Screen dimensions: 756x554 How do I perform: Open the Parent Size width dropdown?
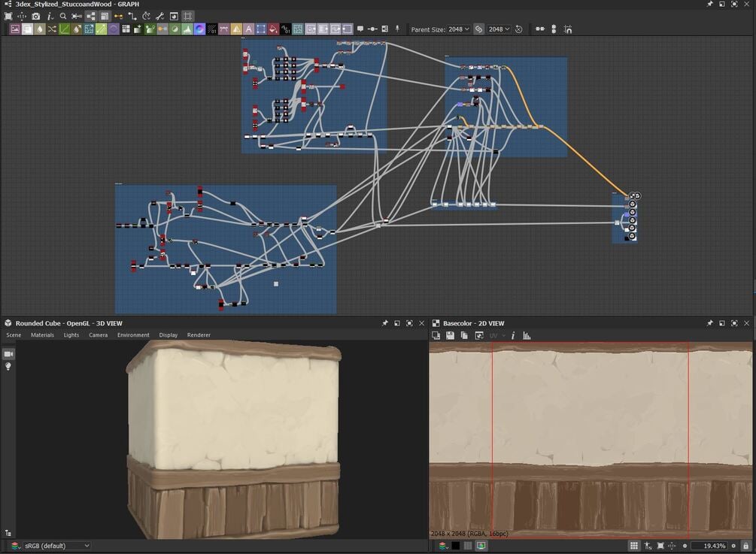pos(458,29)
